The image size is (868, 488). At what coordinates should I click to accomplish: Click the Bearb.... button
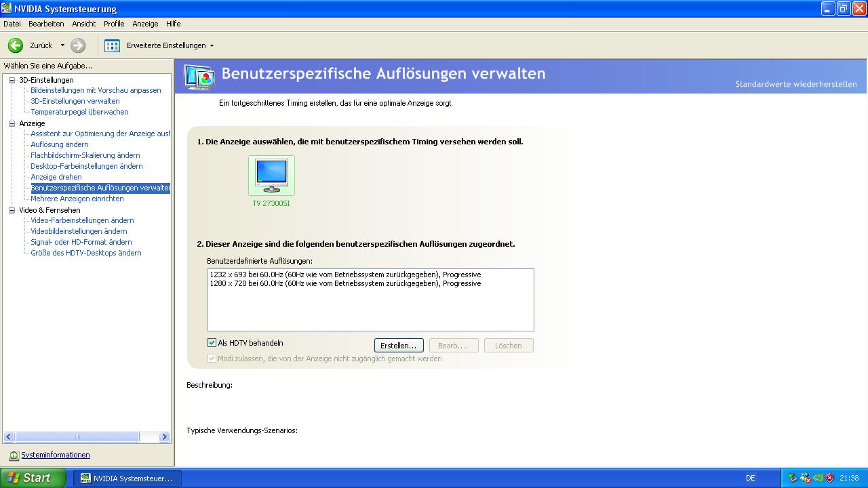pos(454,346)
